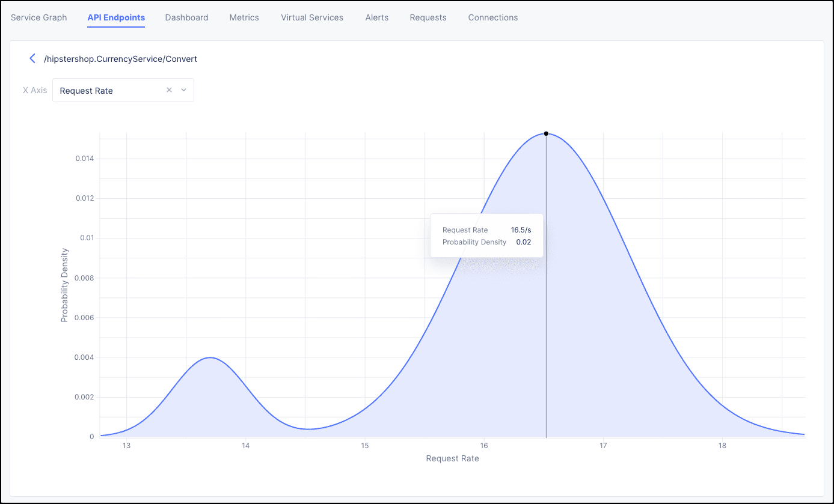Image resolution: width=834 pixels, height=504 pixels.
Task: Switch to the Requests tab
Action: (x=428, y=17)
